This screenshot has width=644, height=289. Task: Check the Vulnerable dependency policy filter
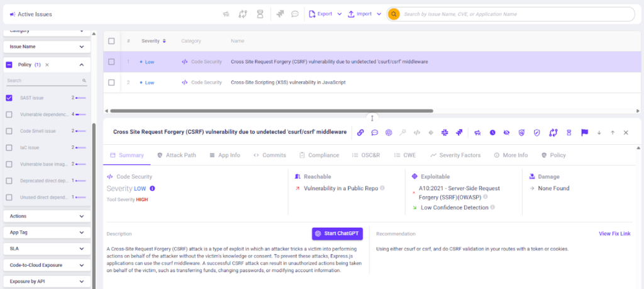[x=9, y=115]
